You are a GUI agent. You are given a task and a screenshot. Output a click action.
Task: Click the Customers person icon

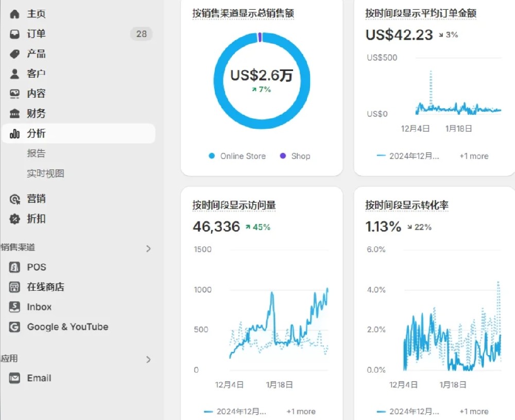click(14, 74)
